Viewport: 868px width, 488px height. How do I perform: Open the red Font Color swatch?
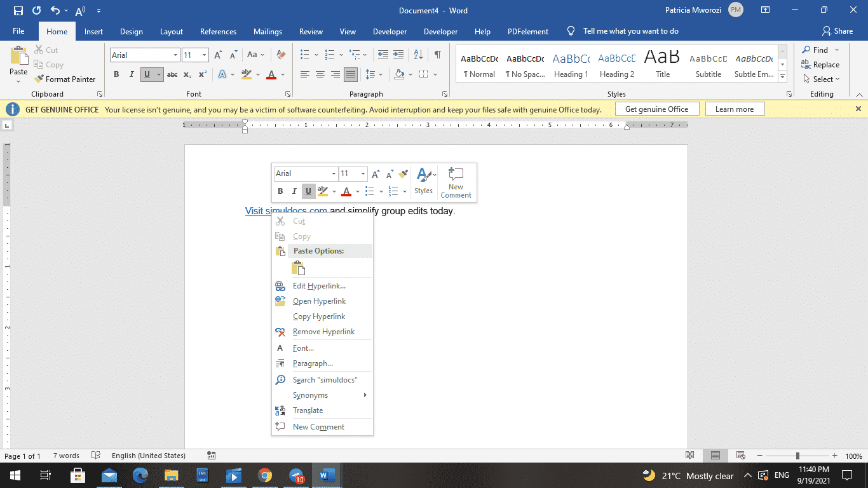pyautogui.click(x=270, y=74)
